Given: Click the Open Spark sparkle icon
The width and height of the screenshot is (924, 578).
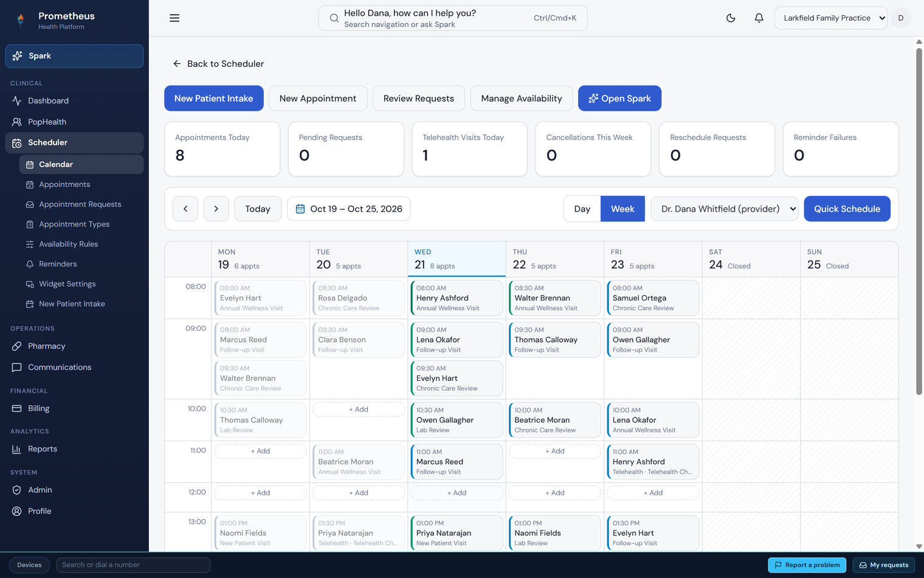Looking at the screenshot, I should (593, 99).
